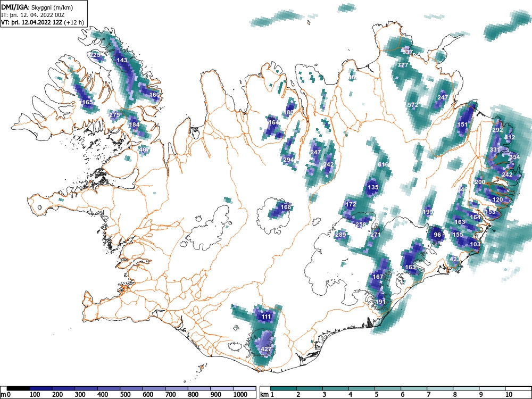Click the '537' visibility value in the northeast

(407, 52)
